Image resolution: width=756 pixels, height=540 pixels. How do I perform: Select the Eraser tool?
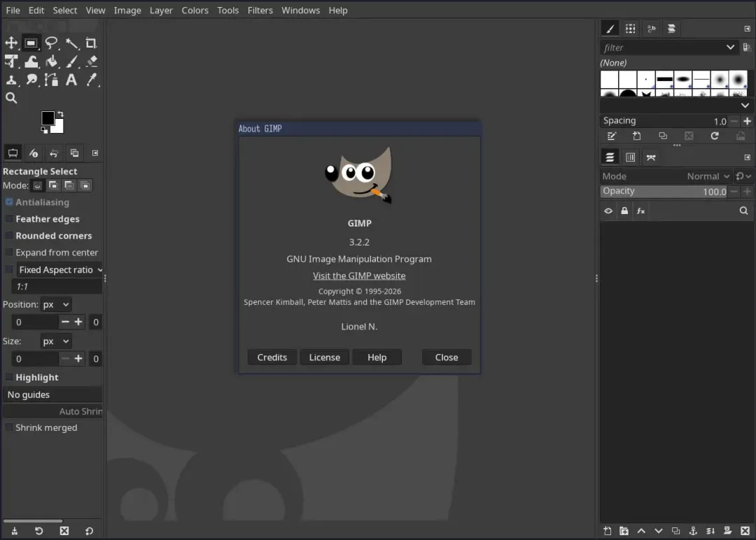click(92, 61)
